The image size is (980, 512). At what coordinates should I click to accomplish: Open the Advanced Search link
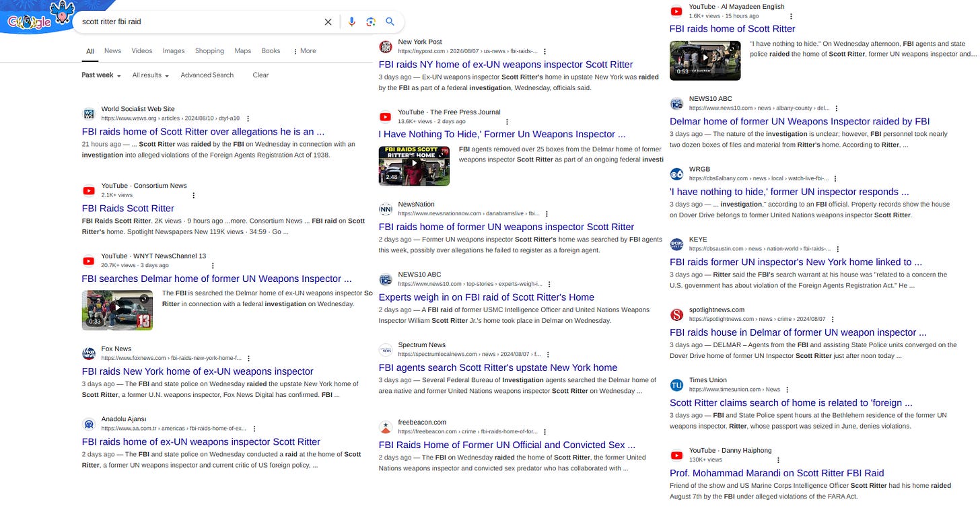[207, 75]
